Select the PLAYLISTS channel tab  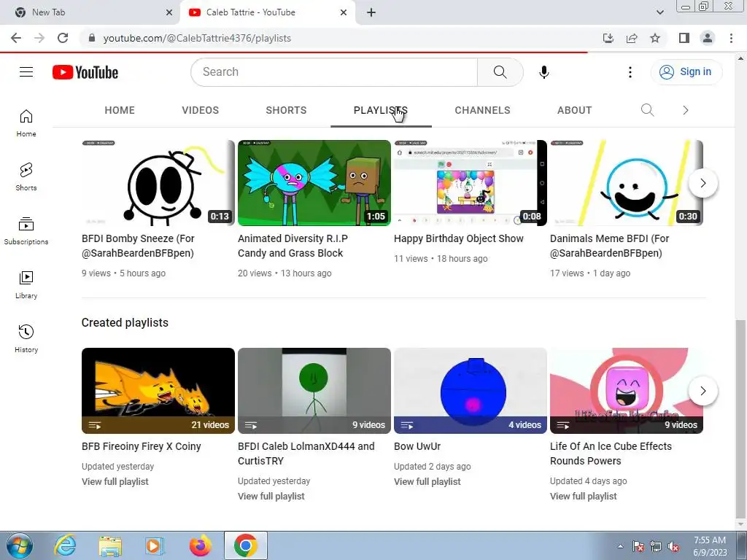click(381, 110)
